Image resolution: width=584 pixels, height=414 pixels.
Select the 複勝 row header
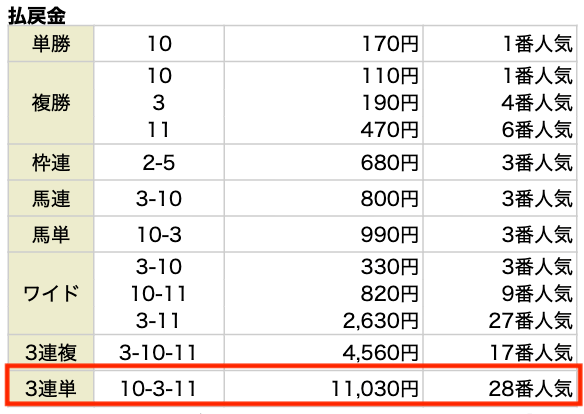(51, 103)
